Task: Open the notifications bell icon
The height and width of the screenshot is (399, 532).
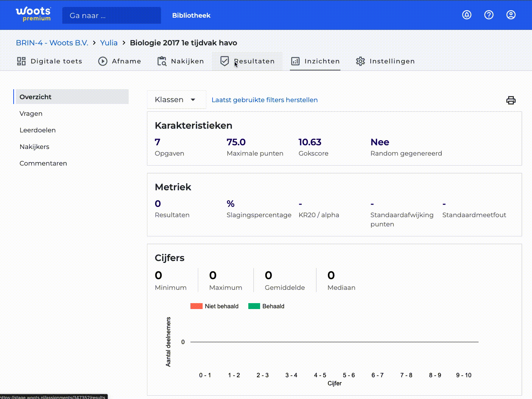Action: [x=467, y=15]
